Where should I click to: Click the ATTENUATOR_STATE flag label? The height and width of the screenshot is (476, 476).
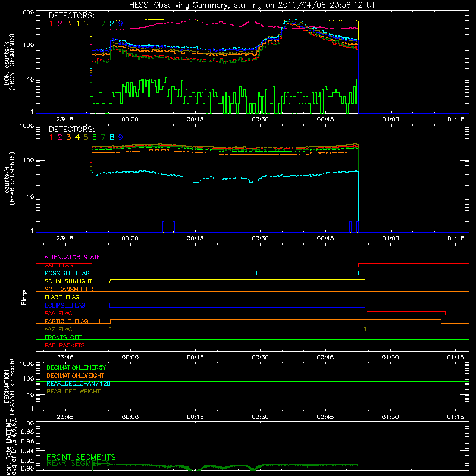72,257
